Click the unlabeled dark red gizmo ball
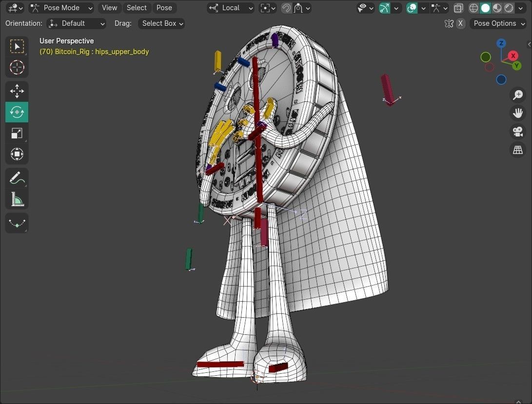Image resolution: width=532 pixels, height=404 pixels. point(489,67)
